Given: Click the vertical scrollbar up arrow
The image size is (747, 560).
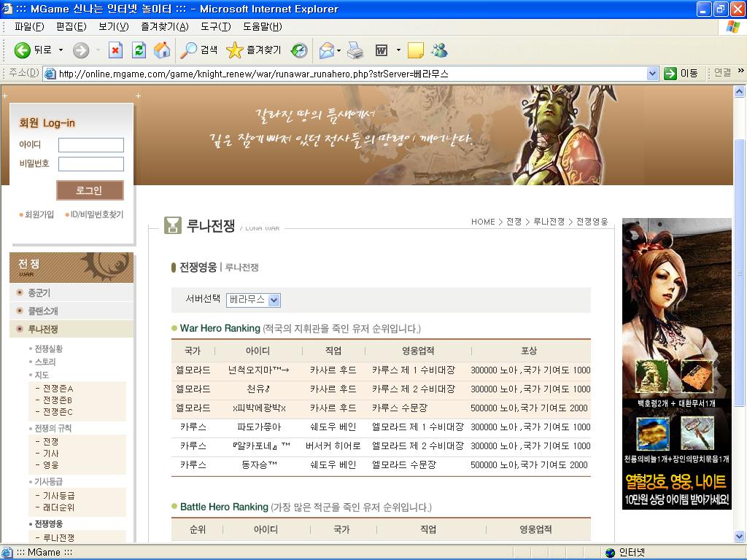Looking at the screenshot, I should coord(740,91).
